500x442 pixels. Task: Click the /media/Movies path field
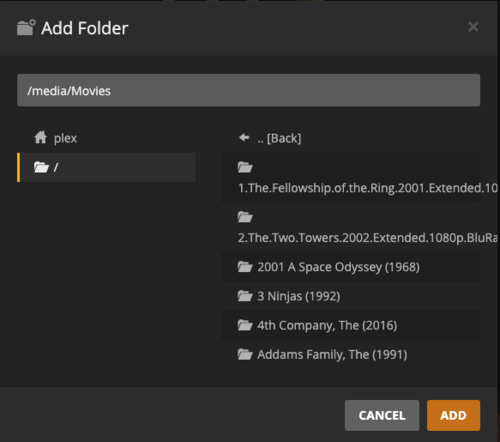click(249, 90)
